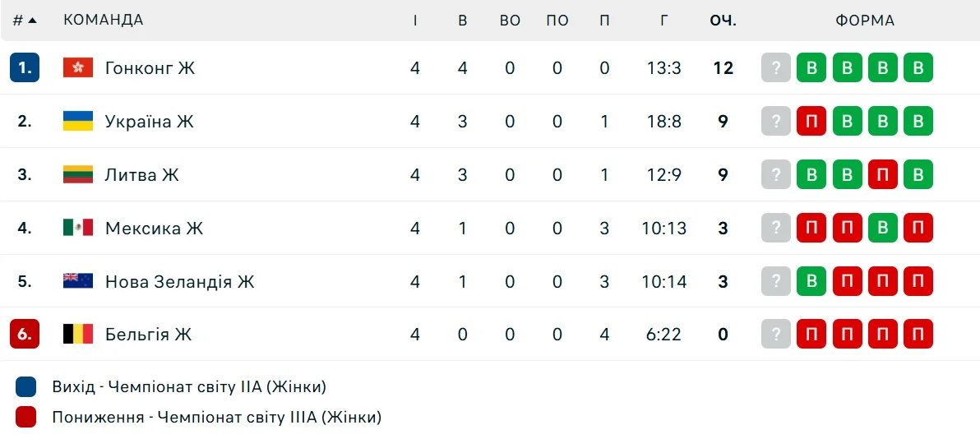Click Mexico's green В win form badge
980x439 pixels.
882,228
